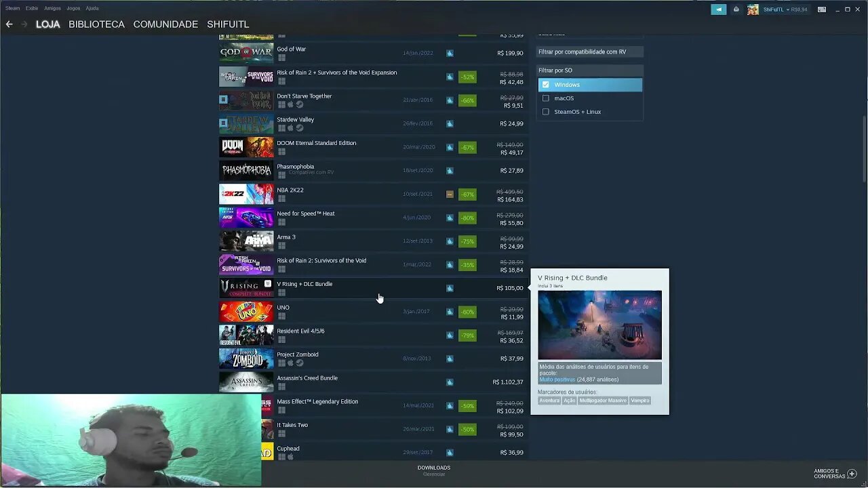Click the Vampiro user tag
This screenshot has width=868, height=488.
(640, 401)
